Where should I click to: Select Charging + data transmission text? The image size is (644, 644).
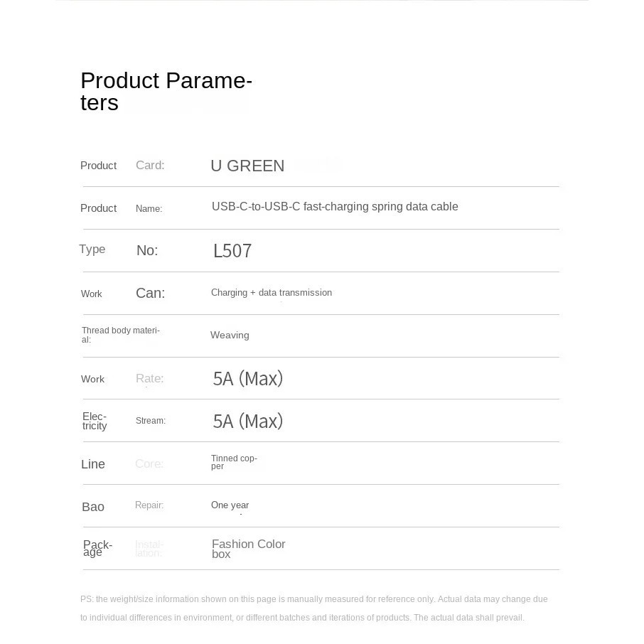272,293
